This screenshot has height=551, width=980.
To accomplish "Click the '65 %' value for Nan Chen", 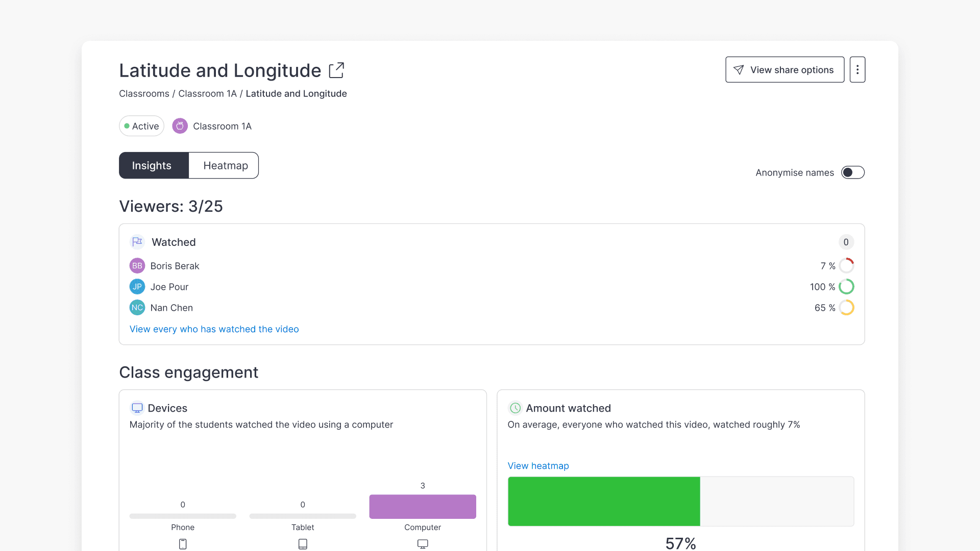I will coord(825,308).
